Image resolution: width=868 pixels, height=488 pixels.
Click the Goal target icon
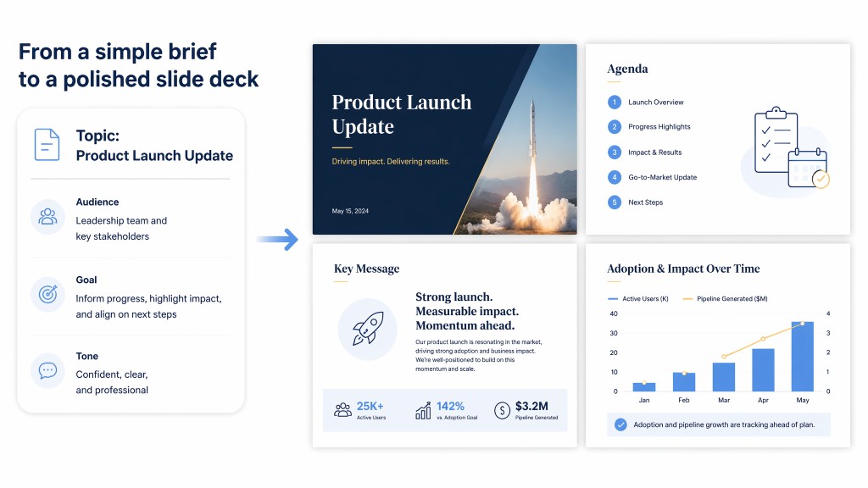pos(47,294)
